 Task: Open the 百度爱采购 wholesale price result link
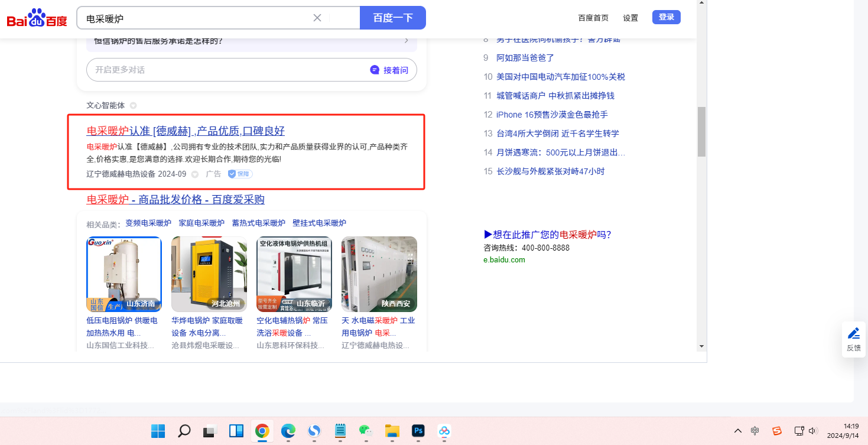[175, 200]
